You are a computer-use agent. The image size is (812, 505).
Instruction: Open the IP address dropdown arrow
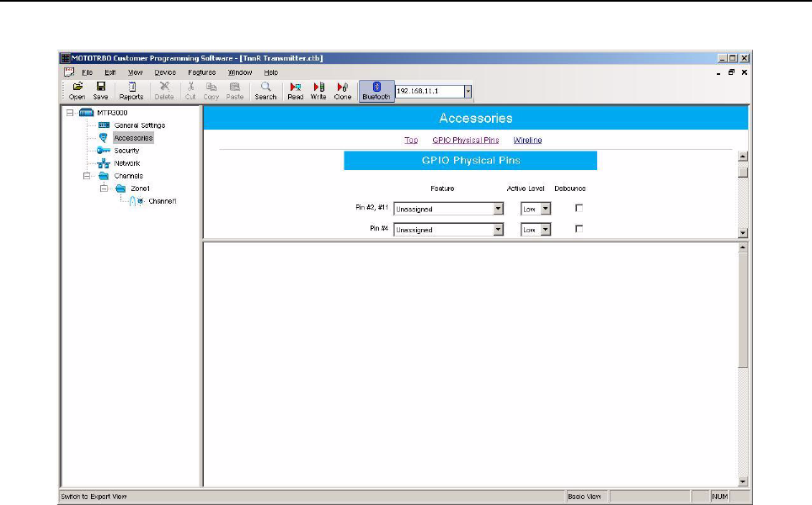point(467,92)
